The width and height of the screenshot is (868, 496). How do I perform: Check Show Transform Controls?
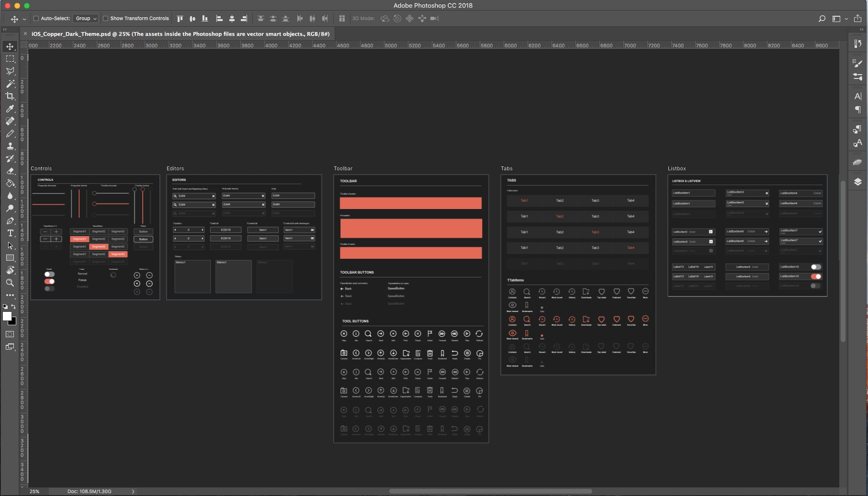[x=105, y=19]
